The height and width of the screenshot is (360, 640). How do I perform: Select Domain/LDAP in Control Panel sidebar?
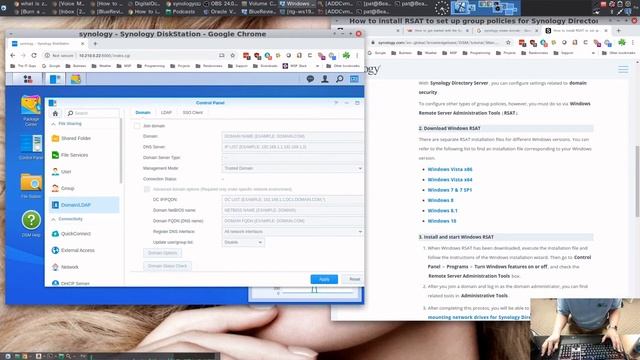coord(84,205)
